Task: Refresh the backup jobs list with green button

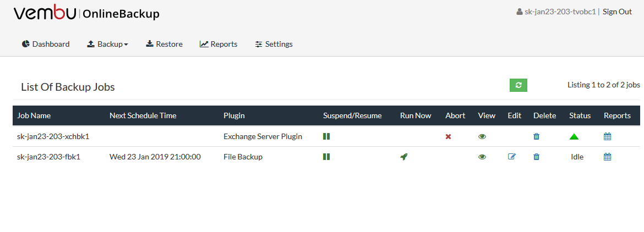Action: click(519, 85)
